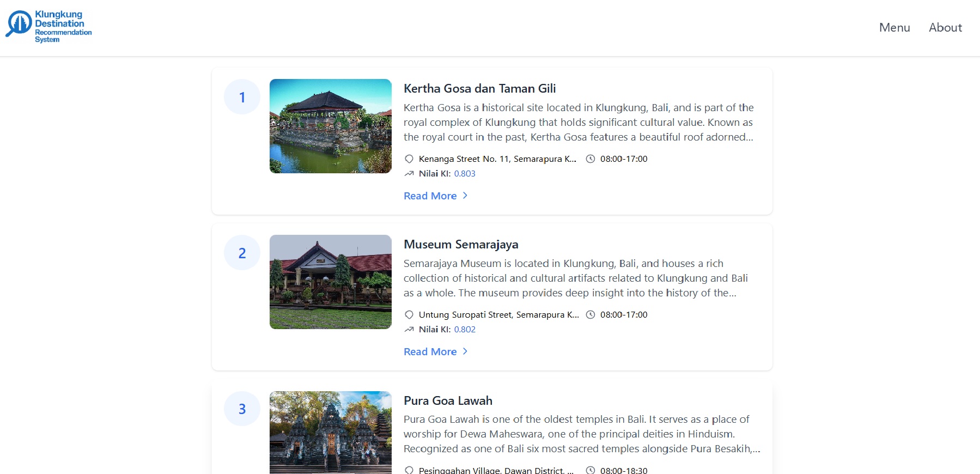Select the Kenanga Street No. 11 address text
The height and width of the screenshot is (474, 980).
pyautogui.click(x=497, y=159)
